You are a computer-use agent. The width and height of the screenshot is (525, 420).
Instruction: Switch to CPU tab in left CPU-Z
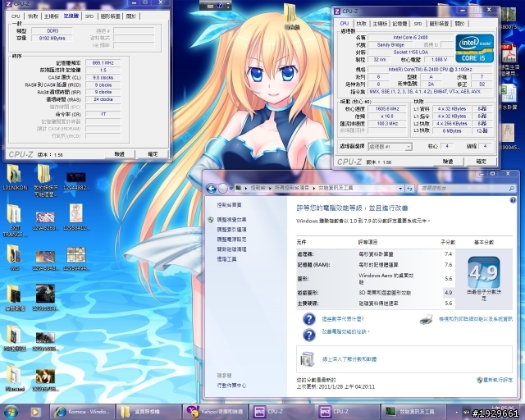pos(16,16)
